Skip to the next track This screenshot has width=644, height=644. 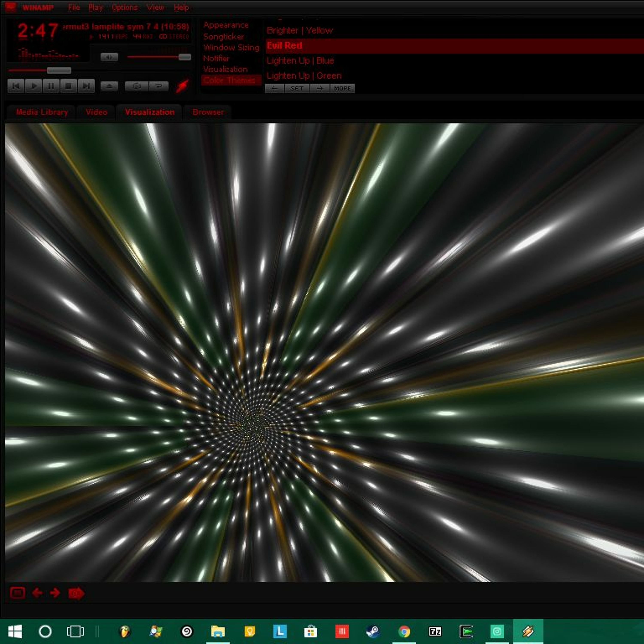click(x=86, y=86)
